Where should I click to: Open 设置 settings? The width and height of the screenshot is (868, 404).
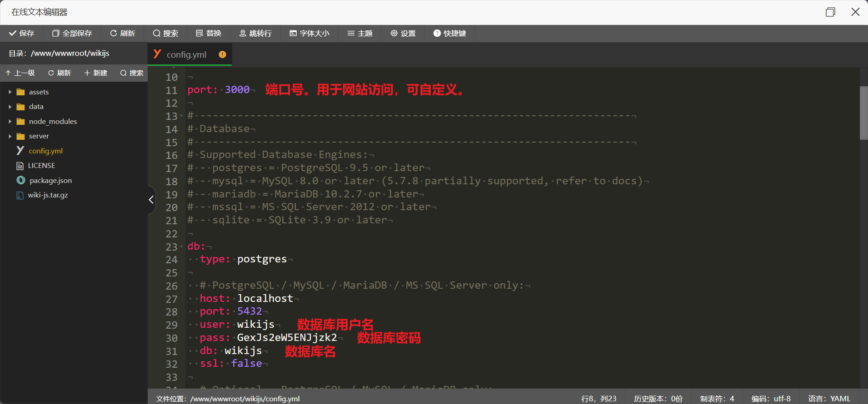coord(403,33)
